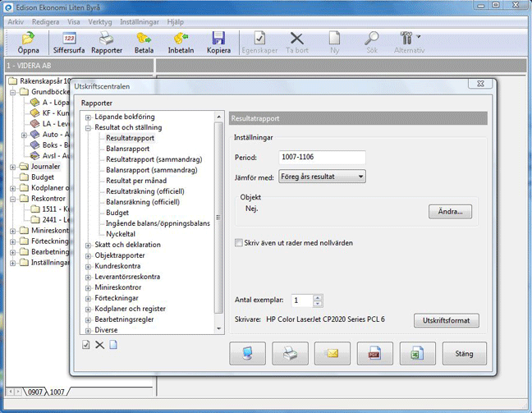Viewport: 532px width, 413px height.
Task: Click delete X icon below report tree
Action: click(x=99, y=345)
